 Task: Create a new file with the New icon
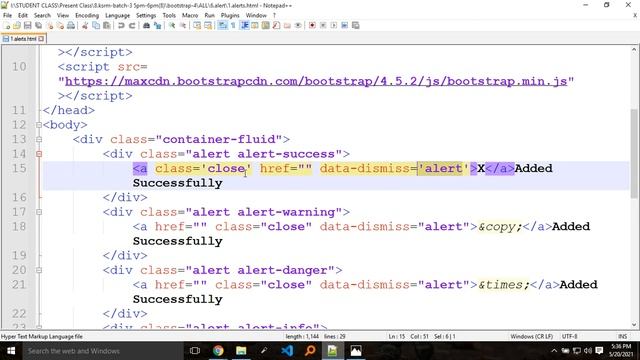point(7,25)
